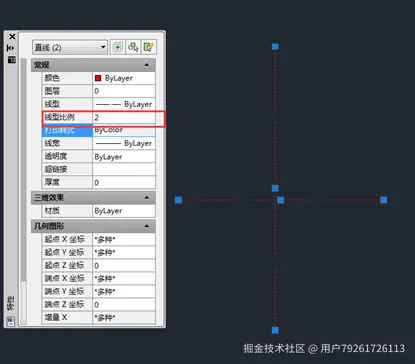Click the red ByLayer color swatch
This screenshot has height=364, width=415.
[98, 78]
